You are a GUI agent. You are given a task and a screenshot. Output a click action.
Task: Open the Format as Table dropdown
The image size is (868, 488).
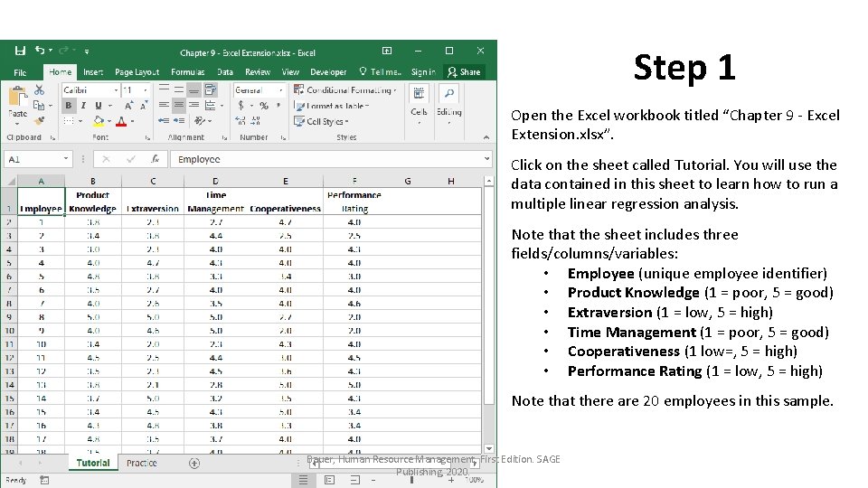331,106
